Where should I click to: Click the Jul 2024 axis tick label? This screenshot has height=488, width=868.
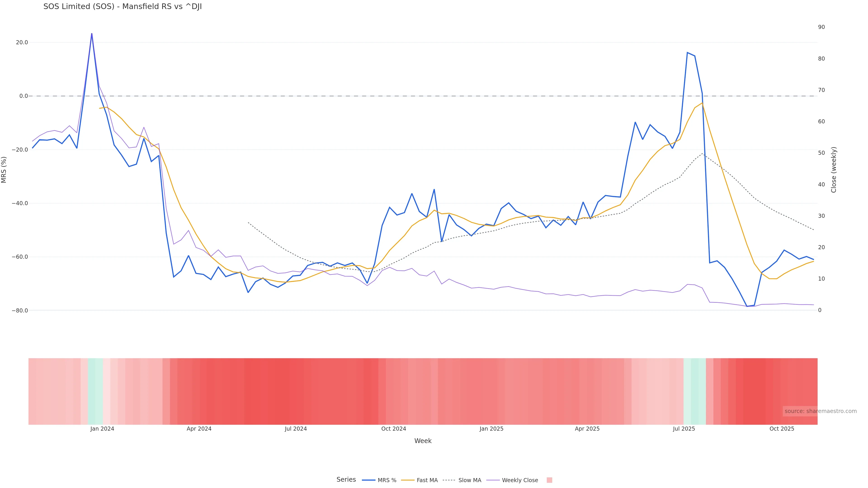(295, 429)
